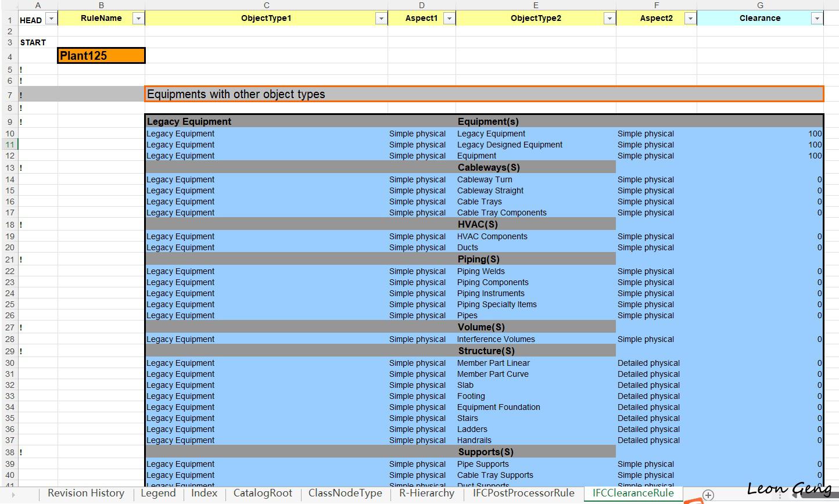The width and height of the screenshot is (839, 504).
Task: Select the 'Legacy Designed Equipment' cell
Action: click(536, 145)
